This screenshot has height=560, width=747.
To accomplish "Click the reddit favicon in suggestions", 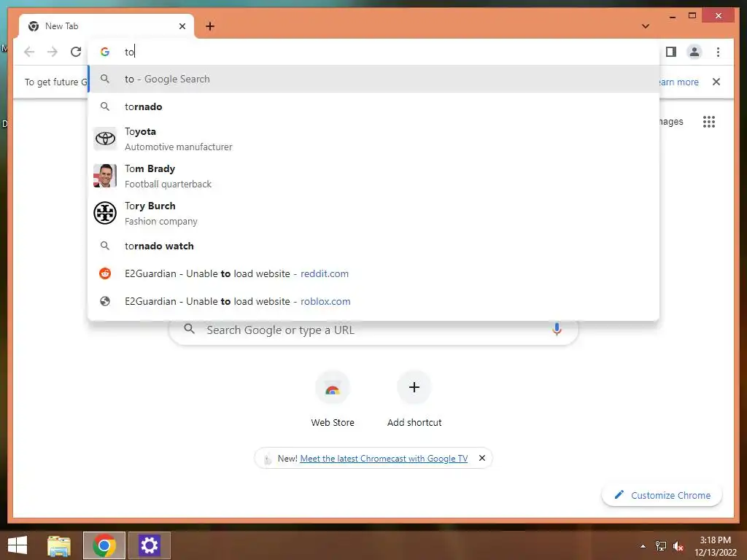I will click(105, 273).
